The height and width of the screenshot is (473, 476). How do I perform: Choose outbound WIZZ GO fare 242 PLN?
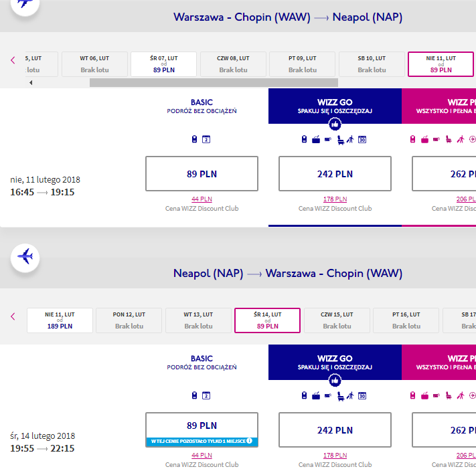pos(335,174)
